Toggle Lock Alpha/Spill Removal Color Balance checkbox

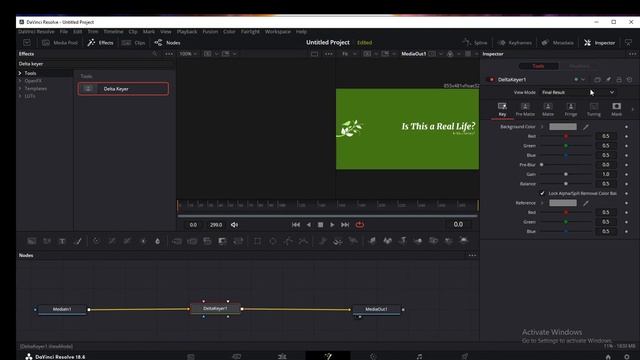542,193
